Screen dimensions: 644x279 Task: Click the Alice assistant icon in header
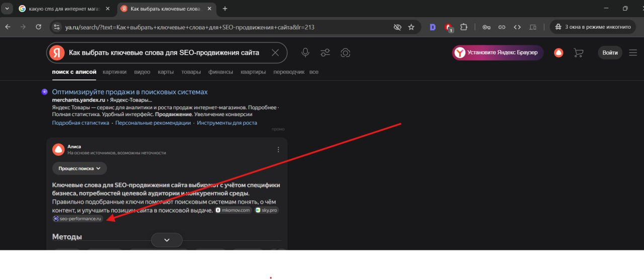pos(558,53)
